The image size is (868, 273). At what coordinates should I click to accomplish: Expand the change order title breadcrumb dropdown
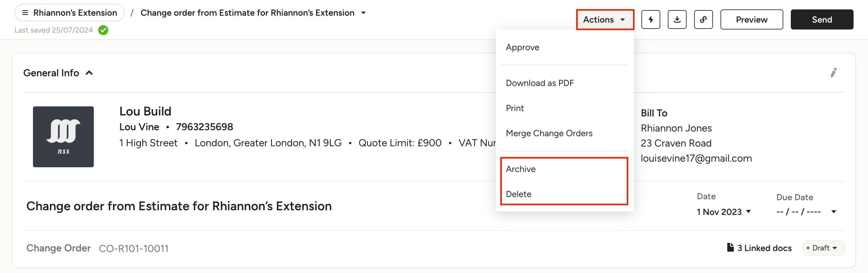(363, 13)
